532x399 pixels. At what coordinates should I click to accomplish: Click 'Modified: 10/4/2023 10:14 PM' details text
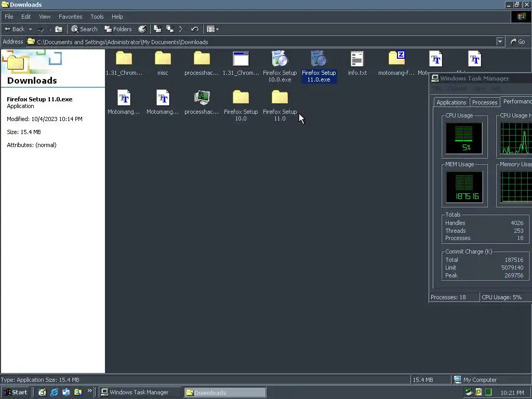(45, 119)
